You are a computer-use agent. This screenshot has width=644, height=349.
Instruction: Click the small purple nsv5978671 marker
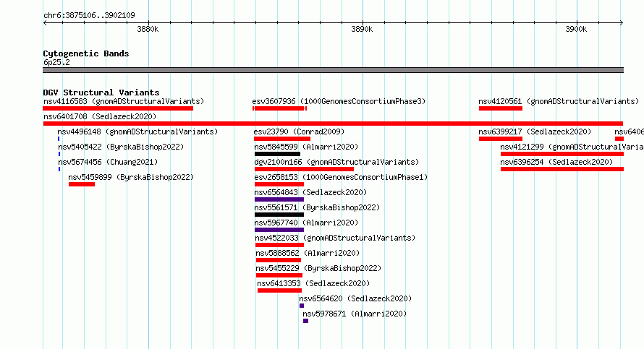pos(305,321)
